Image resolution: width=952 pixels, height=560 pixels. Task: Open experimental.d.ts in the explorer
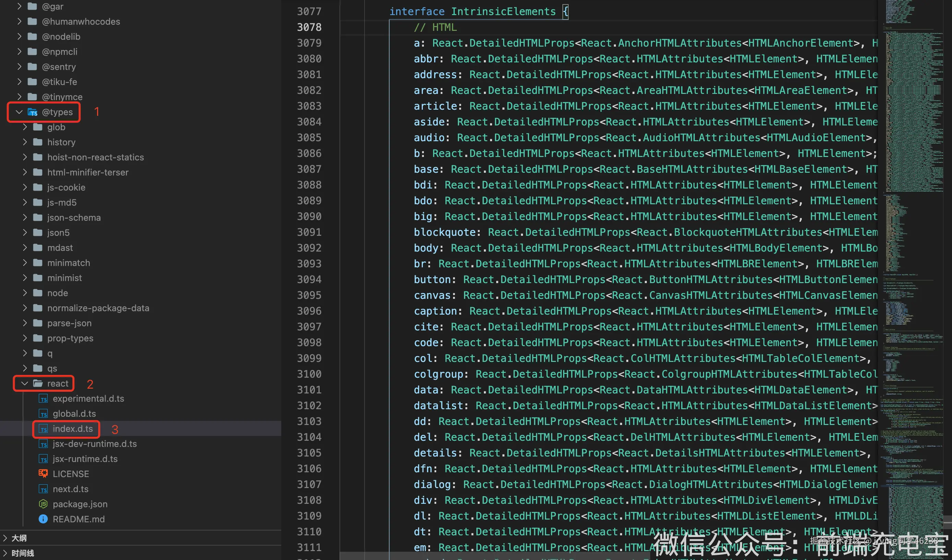88,399
